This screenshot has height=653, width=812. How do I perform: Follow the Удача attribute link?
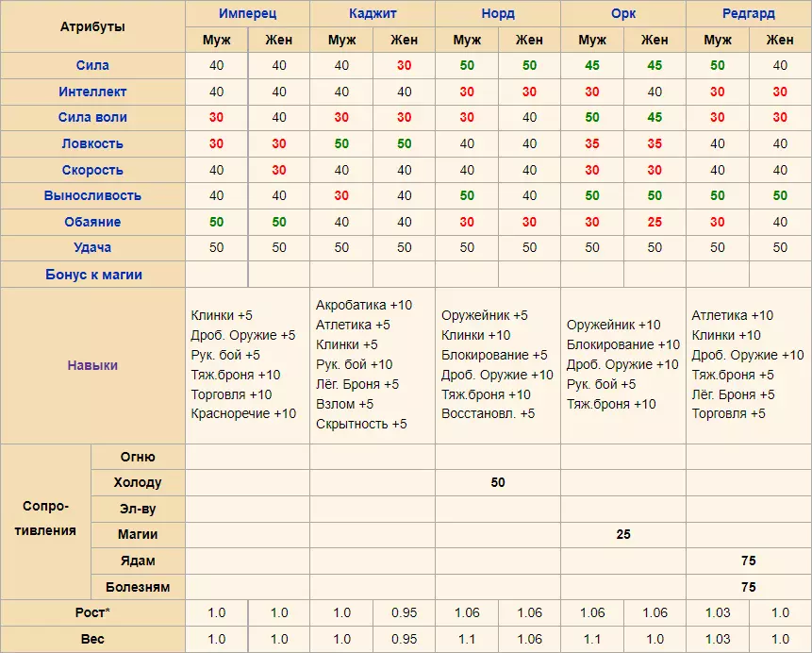point(92,247)
